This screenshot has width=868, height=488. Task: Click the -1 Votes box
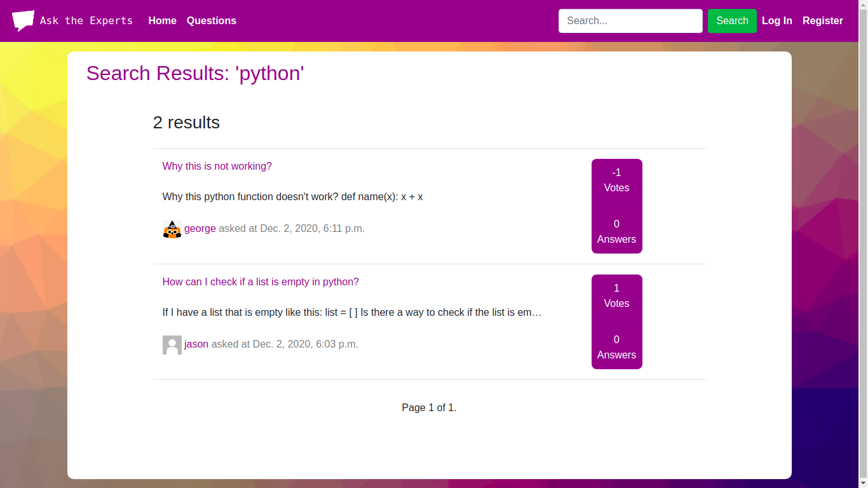coord(616,180)
